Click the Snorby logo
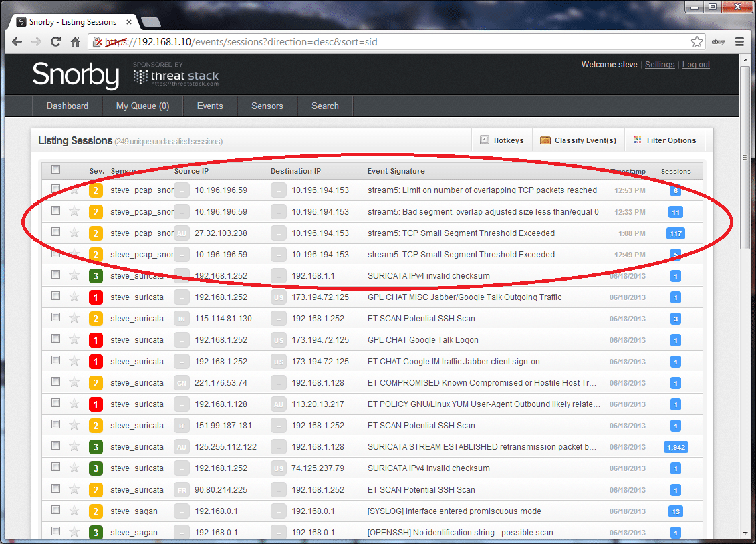The height and width of the screenshot is (544, 756). (x=75, y=75)
